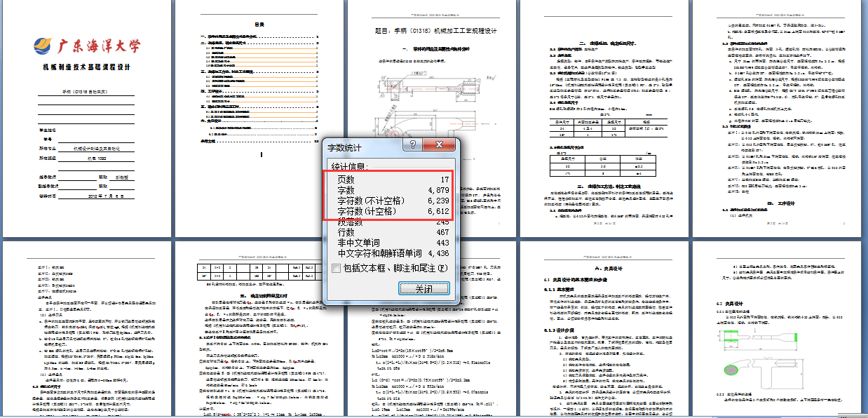The height and width of the screenshot is (418, 868).
Task: Click the 统计信息 group label
Action: click(348, 167)
